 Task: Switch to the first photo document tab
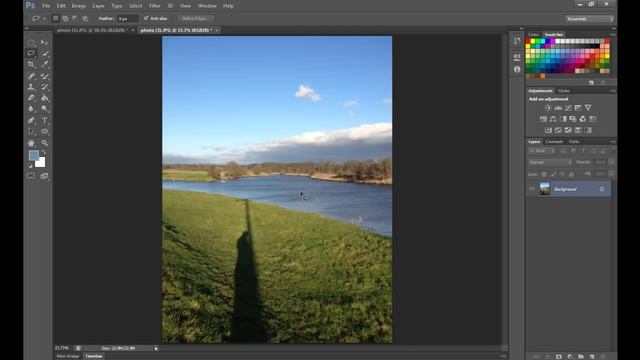[x=93, y=30]
